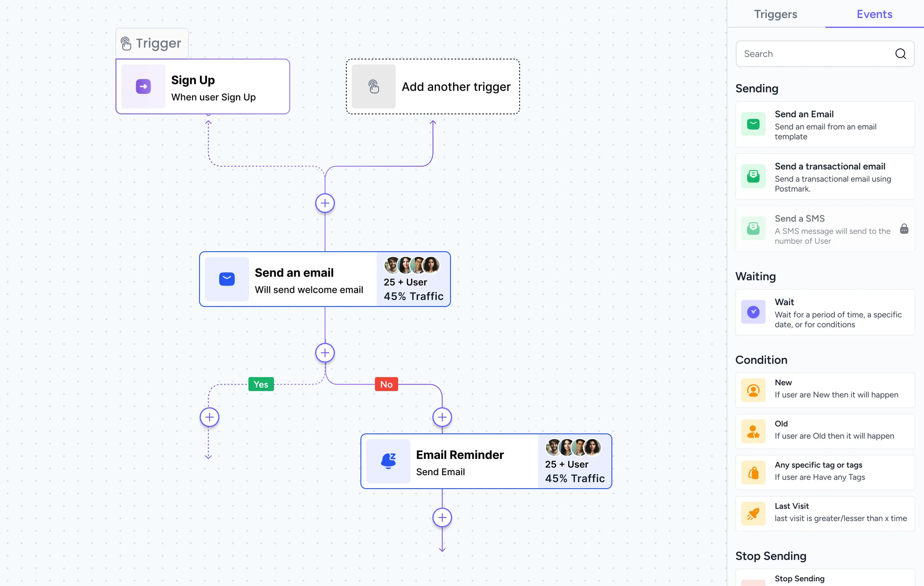Click the Last Visit rocket icon
The height and width of the screenshot is (586, 924).
tap(753, 513)
